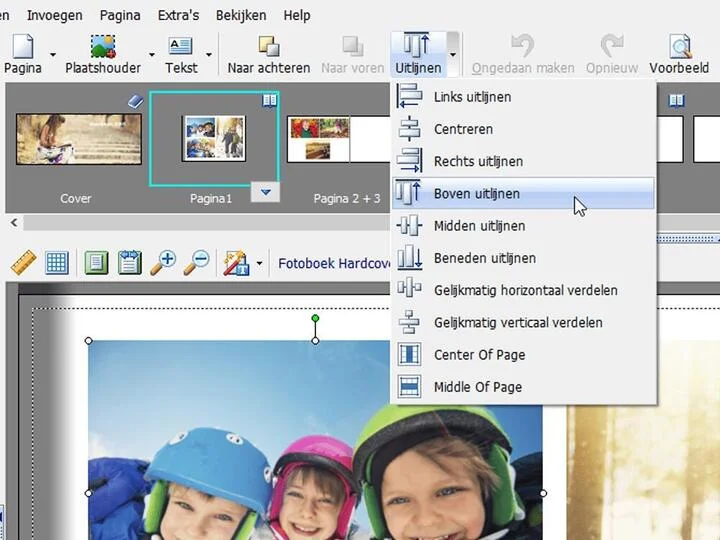Choose Links uitlijnen in the menu
The image size is (720, 540).
coord(472,97)
